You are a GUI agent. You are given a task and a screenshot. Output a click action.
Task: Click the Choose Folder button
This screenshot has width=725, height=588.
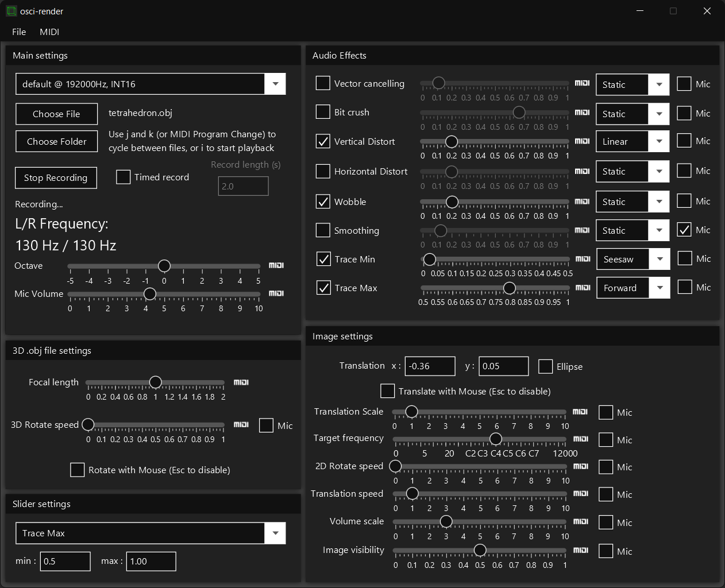pyautogui.click(x=57, y=142)
